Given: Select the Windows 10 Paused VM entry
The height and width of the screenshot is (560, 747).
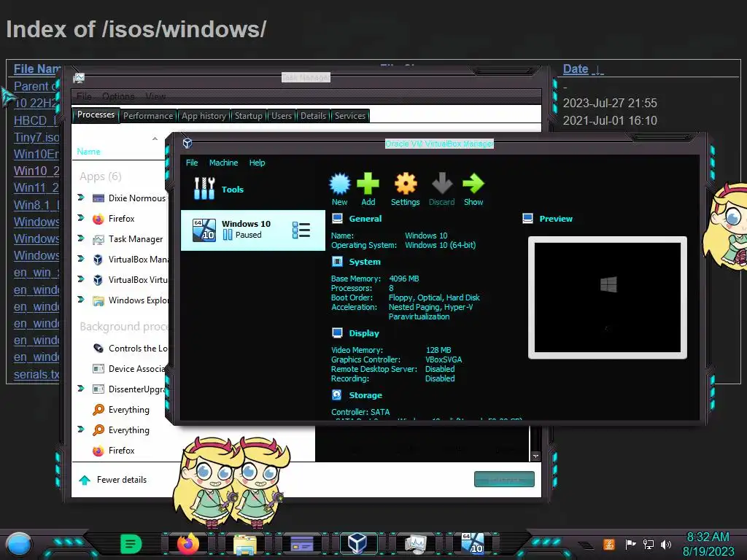Looking at the screenshot, I should pos(253,230).
